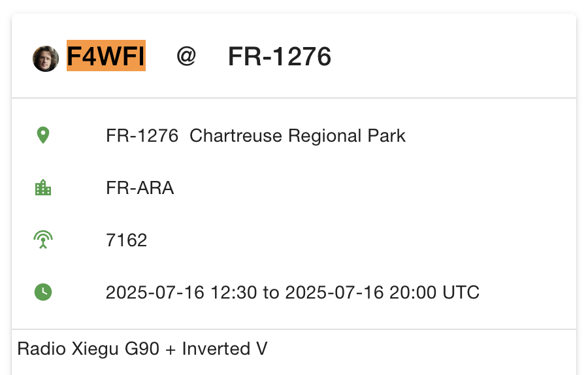Click the start time 2025-07-16 12:30
This screenshot has height=375, width=588.
pyautogui.click(x=181, y=292)
